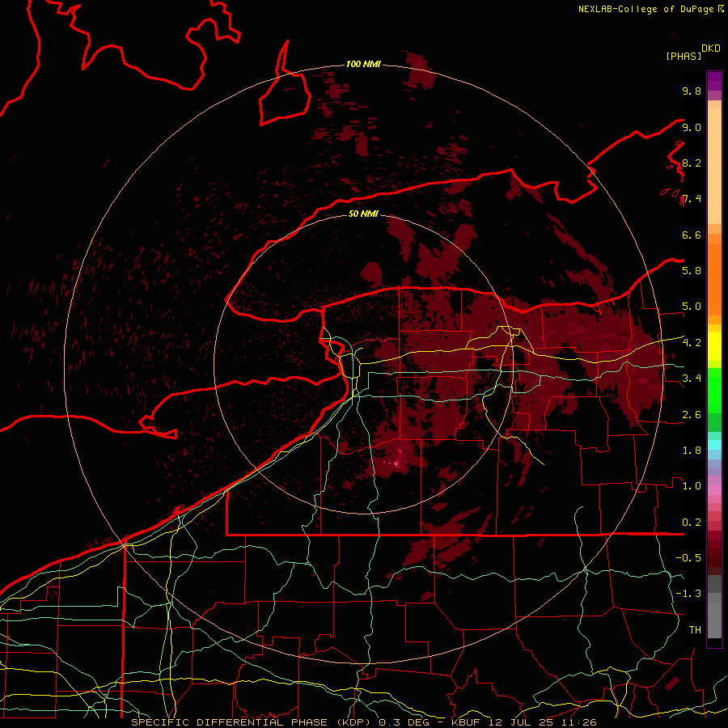
Task: Select the pink segment of color bar
Action: (x=714, y=490)
